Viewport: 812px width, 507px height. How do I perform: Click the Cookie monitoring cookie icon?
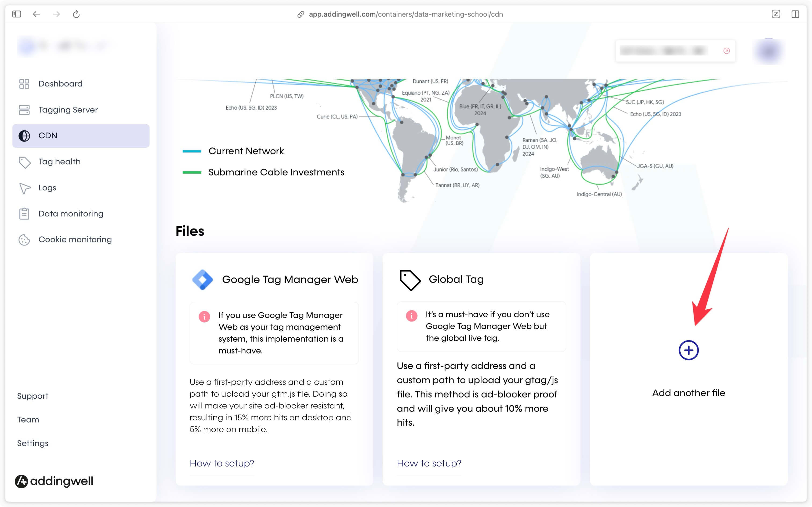[24, 240]
